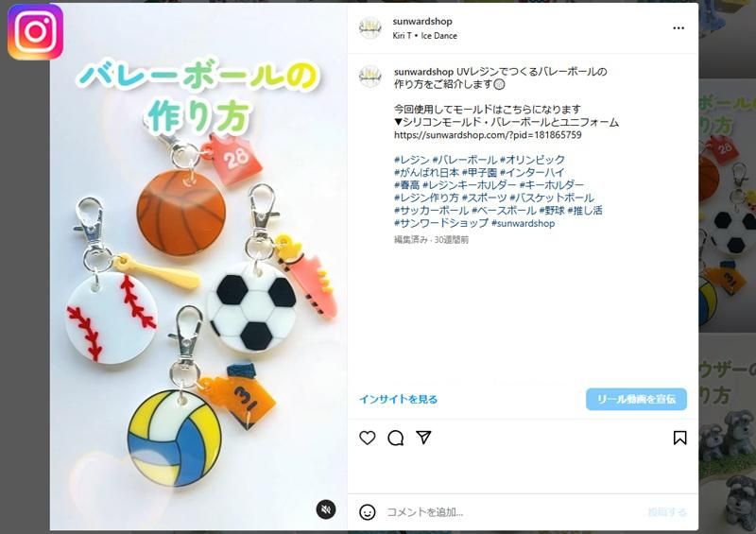Image resolution: width=756 pixels, height=534 pixels.
Task: Open sunwardshop profile avatar in header
Action: (370, 28)
